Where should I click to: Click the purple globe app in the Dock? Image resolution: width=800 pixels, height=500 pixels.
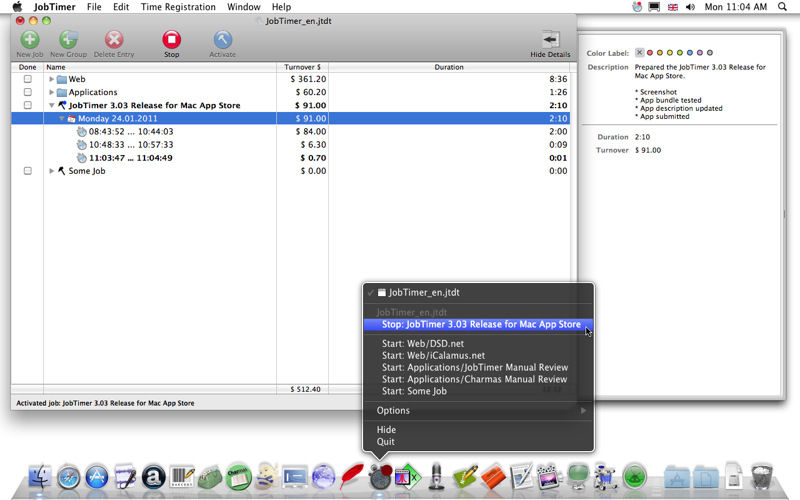tap(323, 478)
